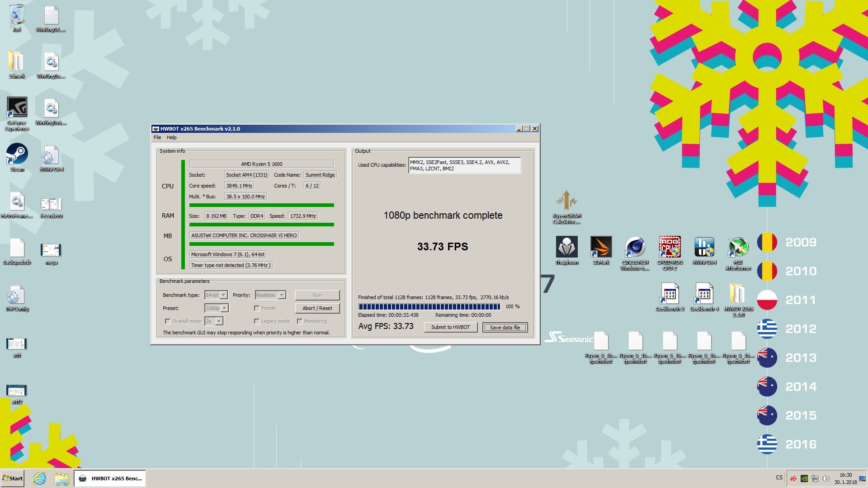Viewport: 868px width, 488px height.
Task: Click the Used CPU capabilities text box
Action: point(464,165)
